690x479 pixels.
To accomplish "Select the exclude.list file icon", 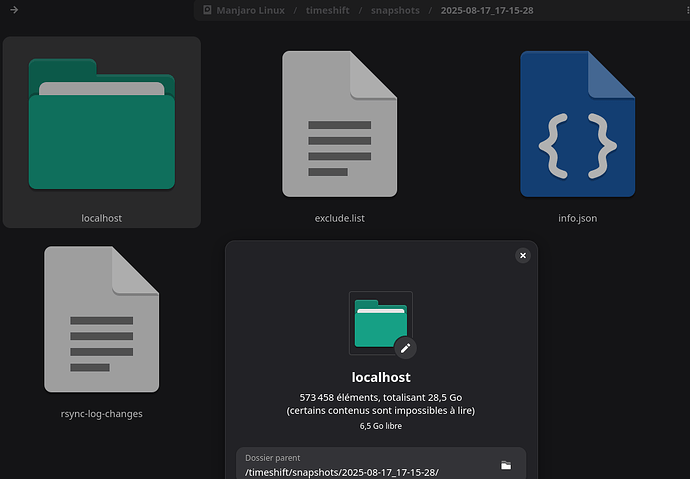I will pos(339,124).
